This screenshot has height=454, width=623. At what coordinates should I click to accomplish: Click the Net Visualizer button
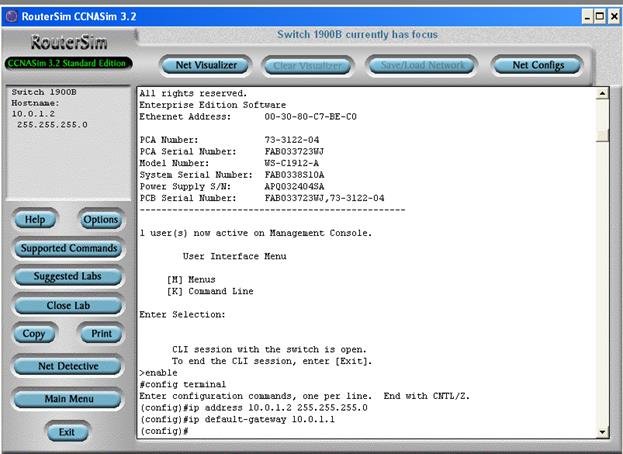[206, 65]
